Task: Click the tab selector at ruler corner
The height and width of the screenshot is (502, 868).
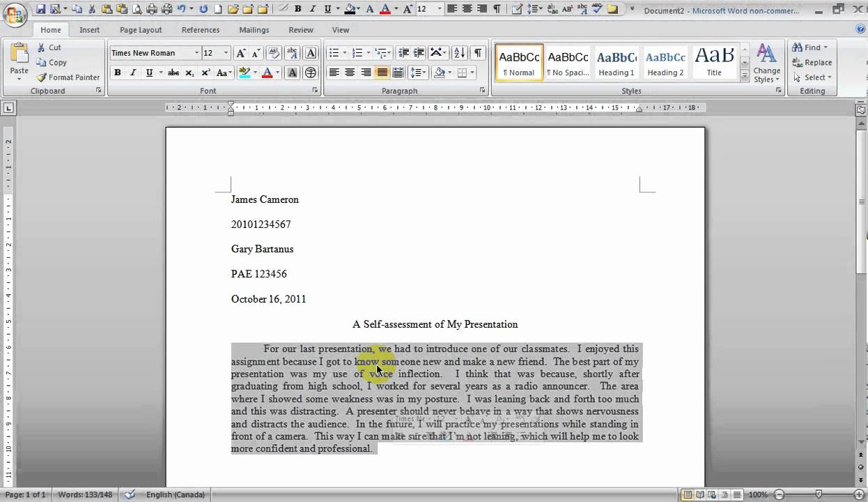Action: click(x=8, y=108)
